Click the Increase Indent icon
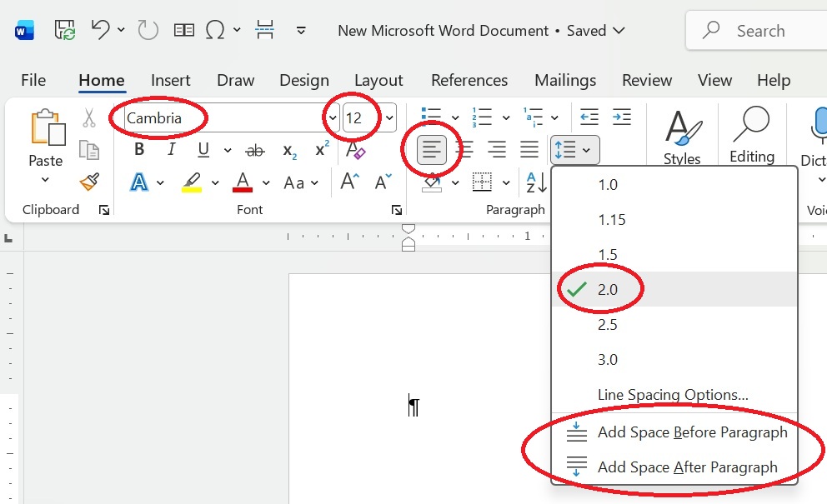Screen dimensions: 827x504 click(621, 116)
